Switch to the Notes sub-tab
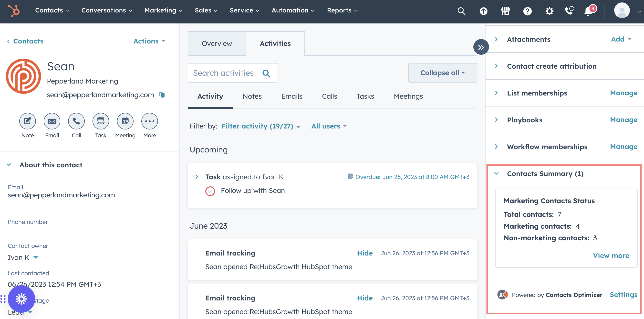The image size is (644, 319). pyautogui.click(x=252, y=96)
